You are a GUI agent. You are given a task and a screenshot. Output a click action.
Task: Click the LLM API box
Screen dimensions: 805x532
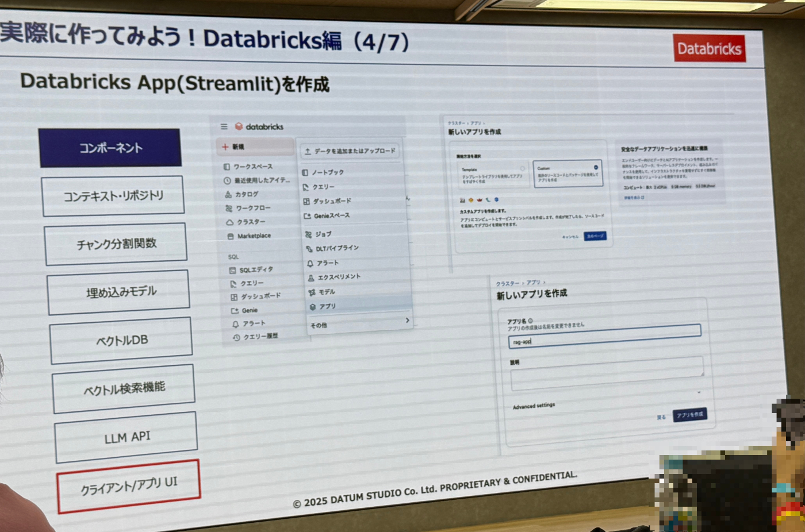(126, 437)
